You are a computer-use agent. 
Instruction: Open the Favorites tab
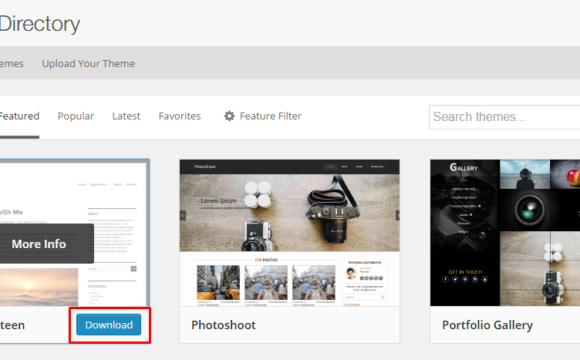pos(179,116)
